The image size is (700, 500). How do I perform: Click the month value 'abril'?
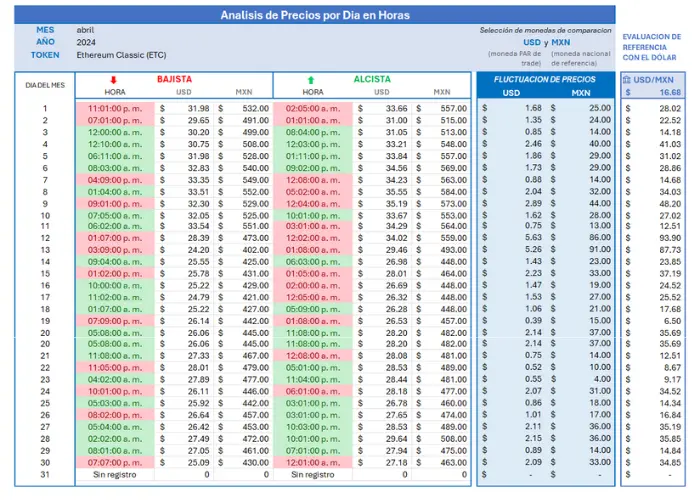85,30
